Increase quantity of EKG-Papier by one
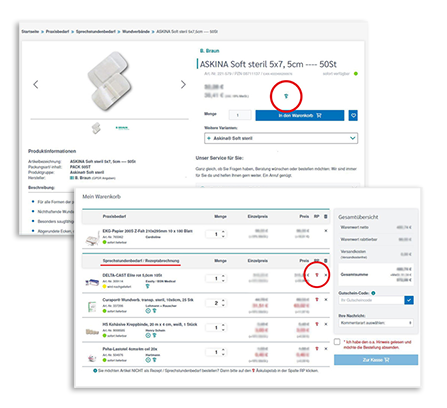447x408 pixels. coord(223,232)
